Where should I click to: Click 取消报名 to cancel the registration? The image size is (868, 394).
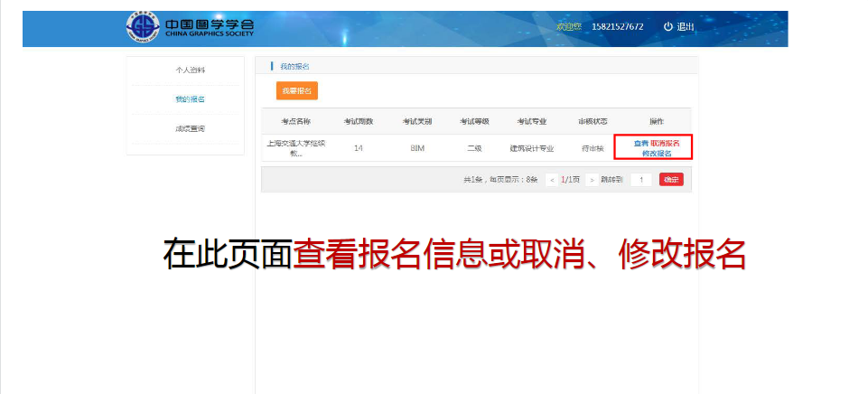[x=665, y=143]
